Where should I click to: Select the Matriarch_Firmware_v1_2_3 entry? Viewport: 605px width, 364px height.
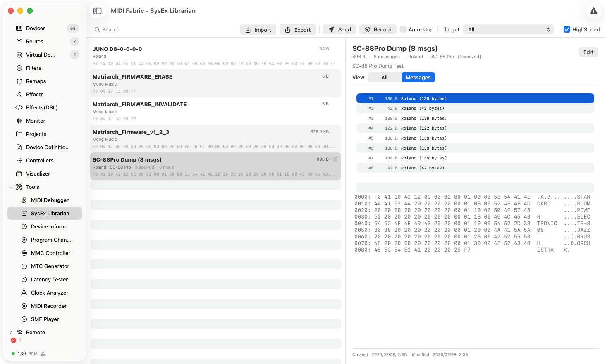pos(215,138)
